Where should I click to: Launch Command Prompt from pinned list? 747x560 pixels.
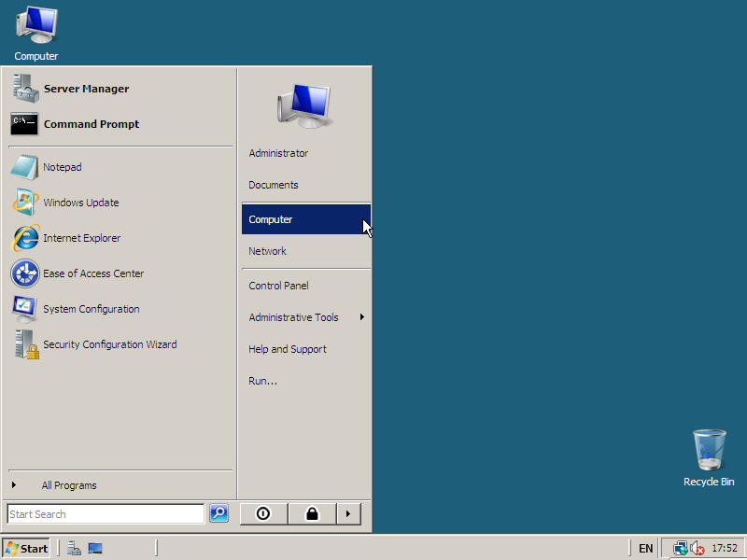pyautogui.click(x=91, y=124)
